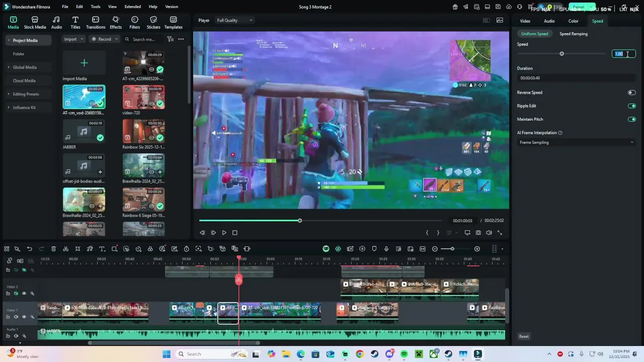Open the Full Quality player dropdown

click(x=234, y=21)
